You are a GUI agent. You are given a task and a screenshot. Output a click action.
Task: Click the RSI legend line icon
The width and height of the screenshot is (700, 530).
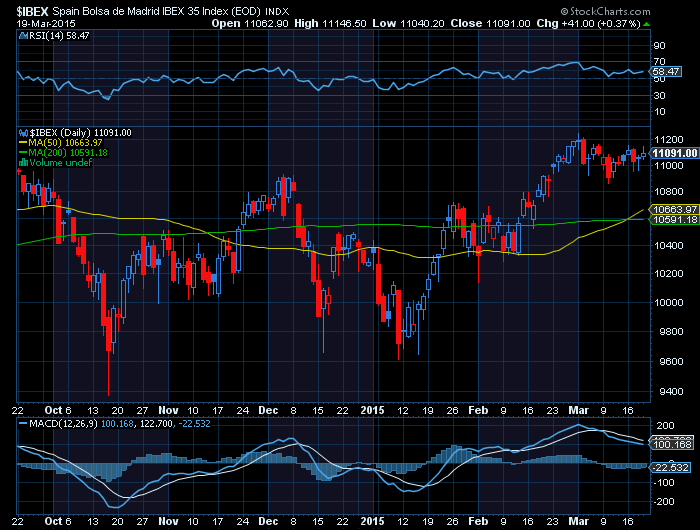tap(23, 36)
